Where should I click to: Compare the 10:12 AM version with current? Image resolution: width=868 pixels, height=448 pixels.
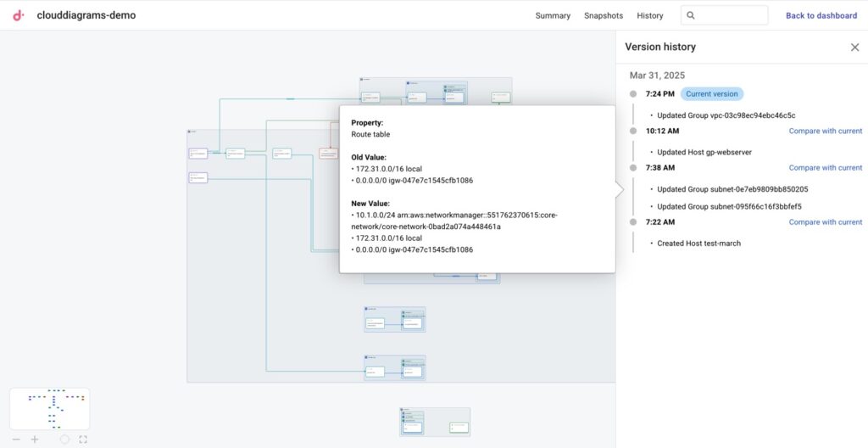click(825, 131)
